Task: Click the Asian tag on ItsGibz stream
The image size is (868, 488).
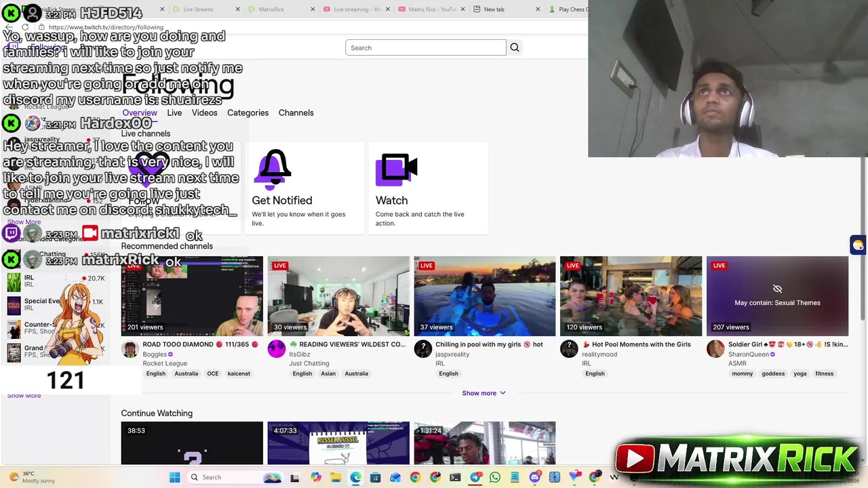Action: [328, 373]
